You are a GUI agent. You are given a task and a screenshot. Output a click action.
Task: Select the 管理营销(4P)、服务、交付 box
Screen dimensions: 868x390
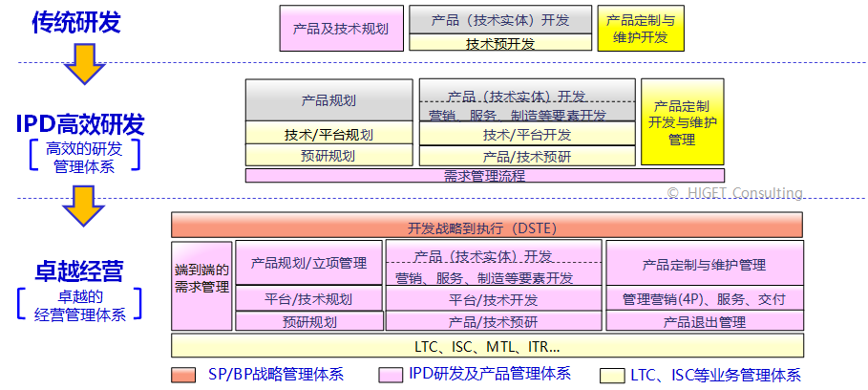705,298
